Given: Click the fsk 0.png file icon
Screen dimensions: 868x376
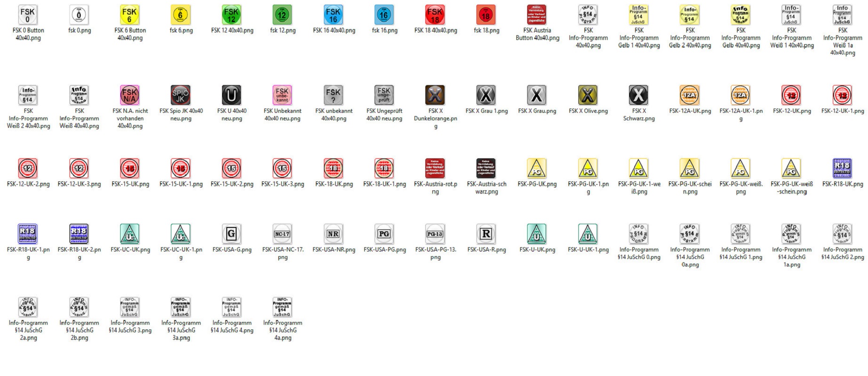Looking at the screenshot, I should pos(79,15).
